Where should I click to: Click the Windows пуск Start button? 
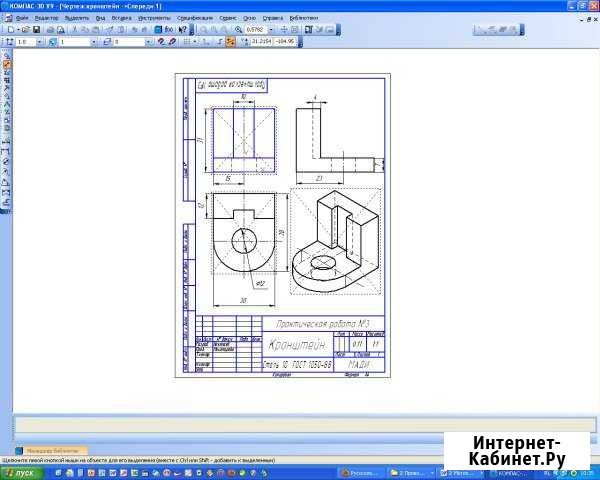coord(20,472)
